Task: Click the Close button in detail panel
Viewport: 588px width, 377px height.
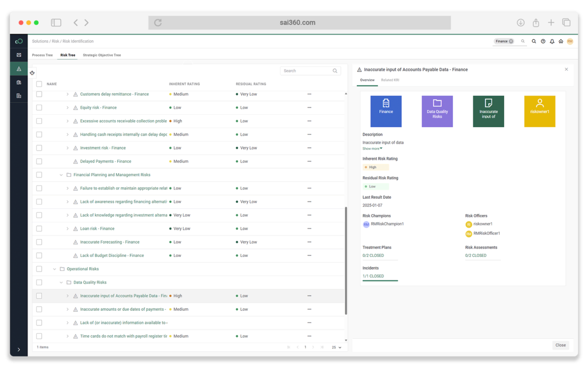Action: pyautogui.click(x=561, y=345)
